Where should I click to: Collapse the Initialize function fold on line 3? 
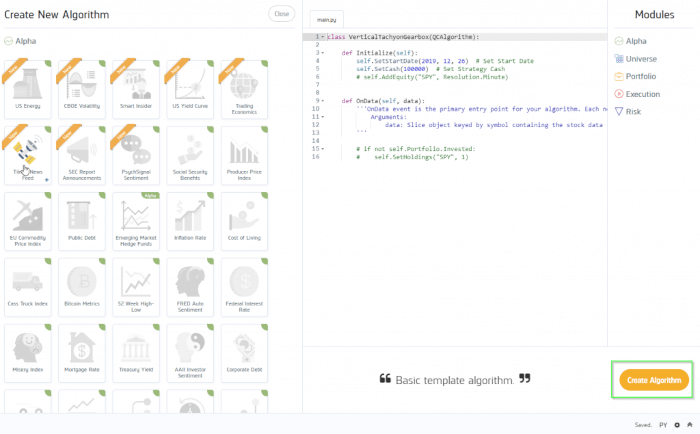coord(323,53)
